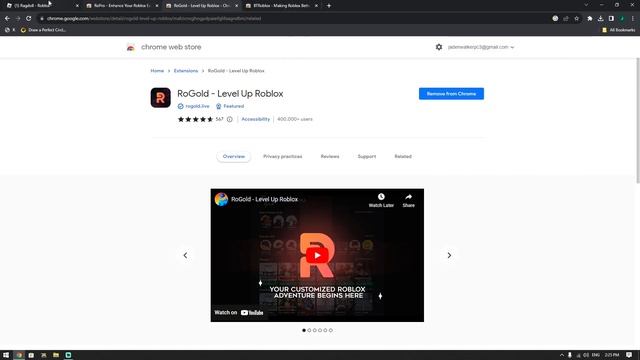Viewport: 640px width, 360px height.
Task: Select the fourth carousel dot
Action: pos(320,330)
